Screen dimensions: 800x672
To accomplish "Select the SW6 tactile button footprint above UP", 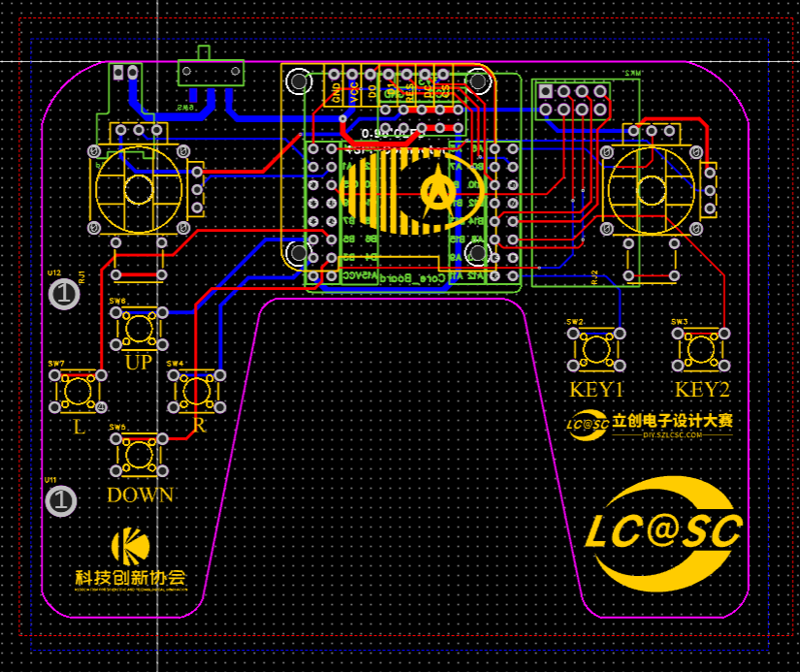I will pos(139,329).
